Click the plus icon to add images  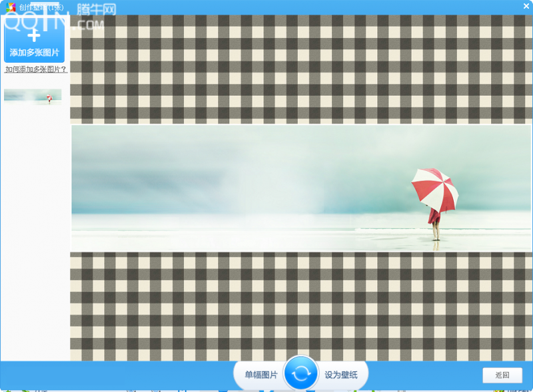pos(34,35)
